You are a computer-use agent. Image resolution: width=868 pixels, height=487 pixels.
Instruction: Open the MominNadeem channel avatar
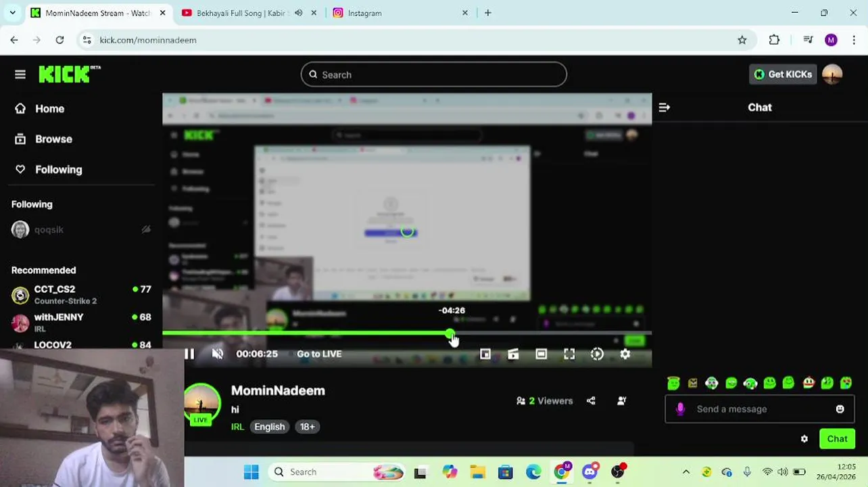tap(201, 404)
